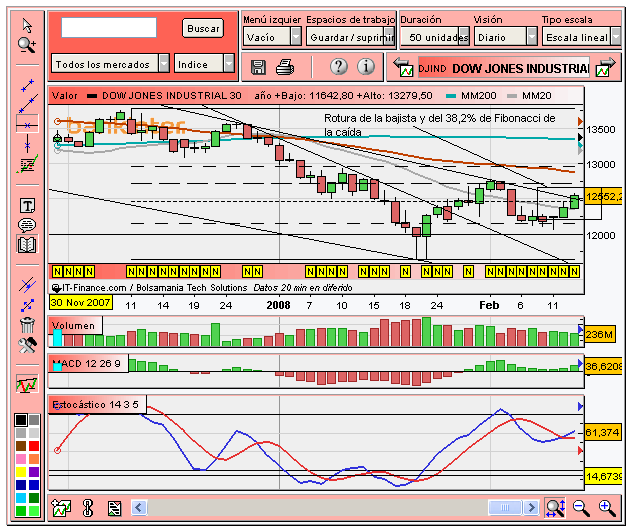The image size is (633, 530).
Task: Go to next instrument arrow icon
Action: point(605,67)
